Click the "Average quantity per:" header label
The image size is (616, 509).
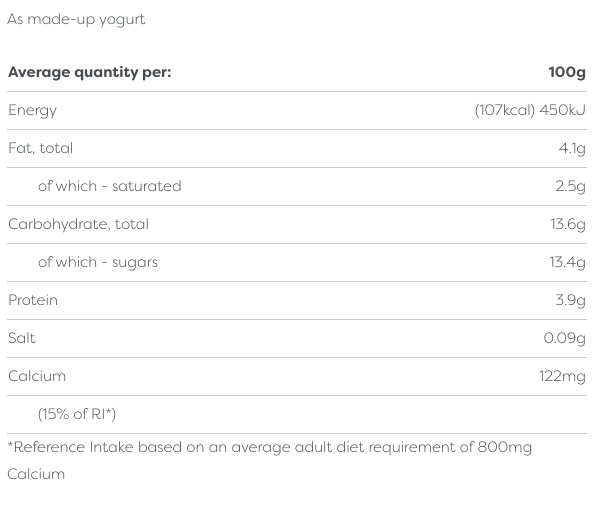90,72
